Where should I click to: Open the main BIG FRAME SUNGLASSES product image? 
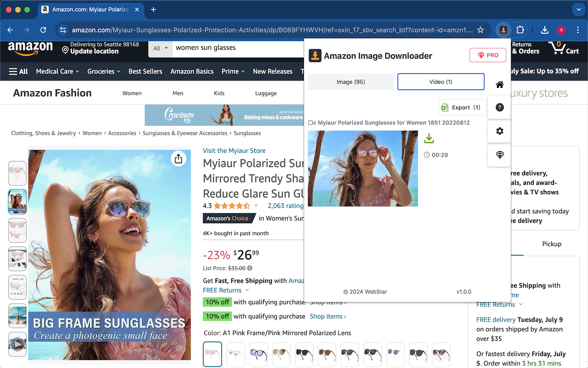click(x=109, y=255)
